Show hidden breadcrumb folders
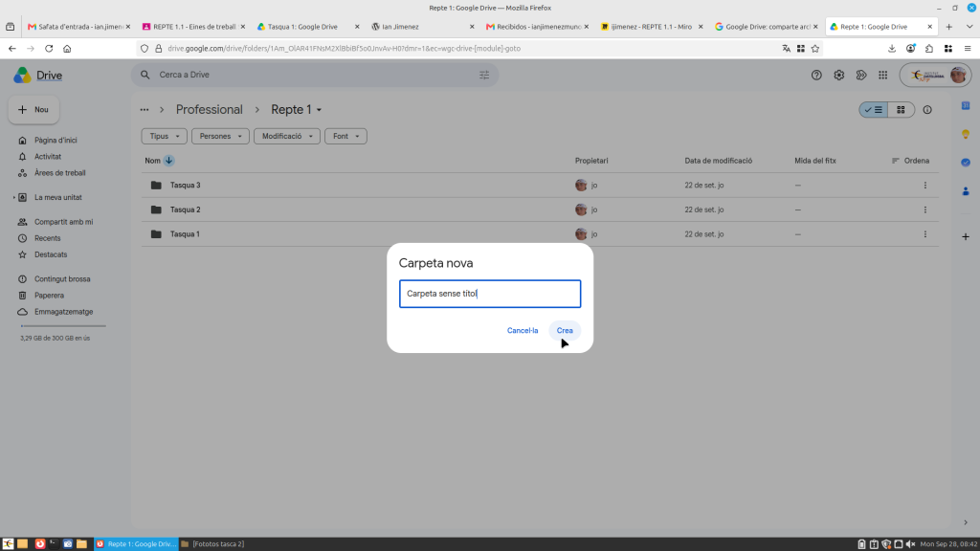This screenshot has height=551, width=980. 145,110
